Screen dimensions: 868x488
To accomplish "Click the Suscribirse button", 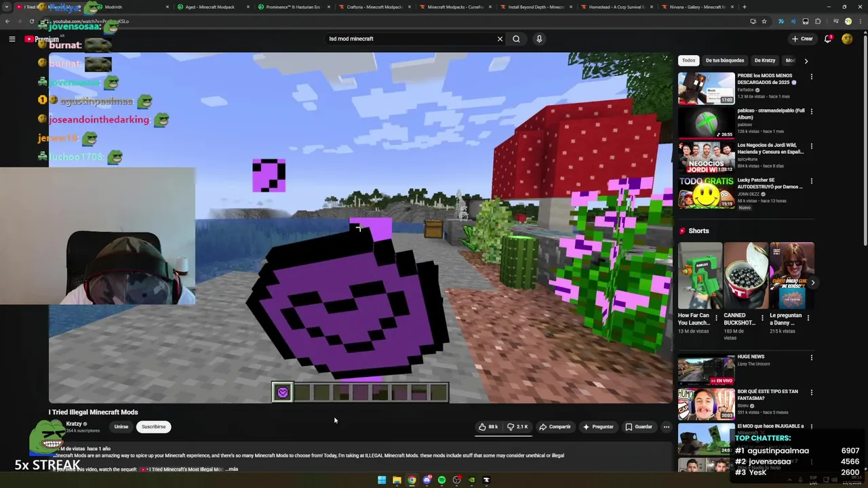I will tap(153, 427).
